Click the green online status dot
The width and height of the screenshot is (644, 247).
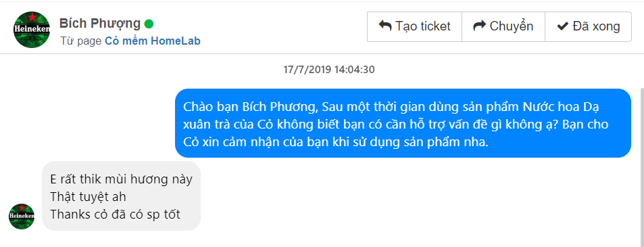pos(149,24)
